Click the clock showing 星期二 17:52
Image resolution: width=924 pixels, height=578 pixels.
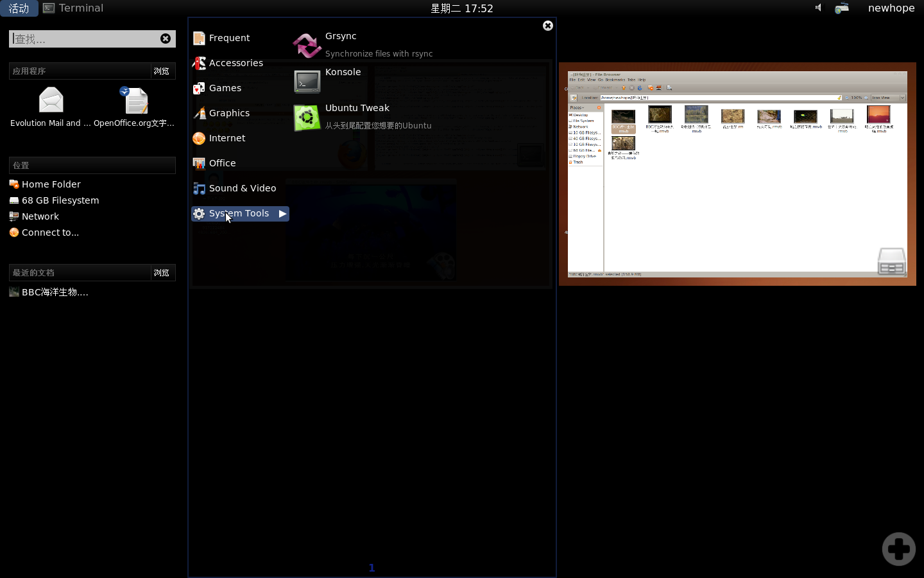click(x=461, y=8)
